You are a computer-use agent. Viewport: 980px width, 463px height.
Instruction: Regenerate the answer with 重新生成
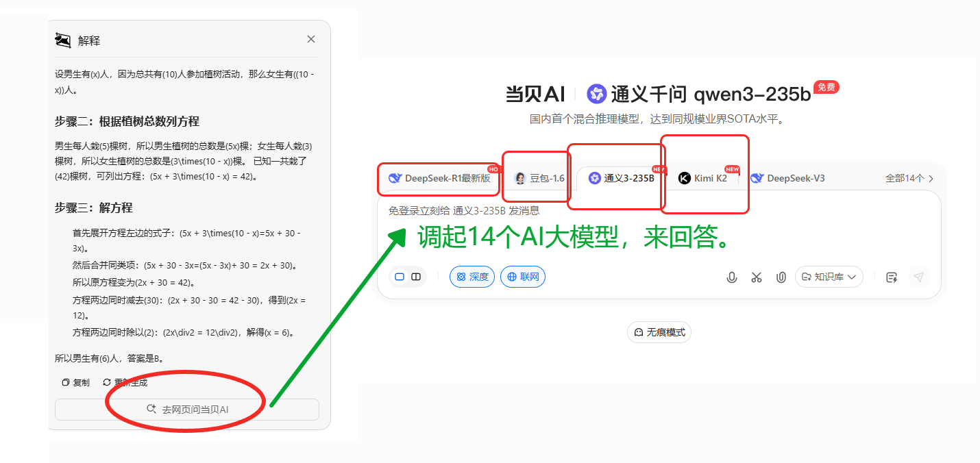125,382
